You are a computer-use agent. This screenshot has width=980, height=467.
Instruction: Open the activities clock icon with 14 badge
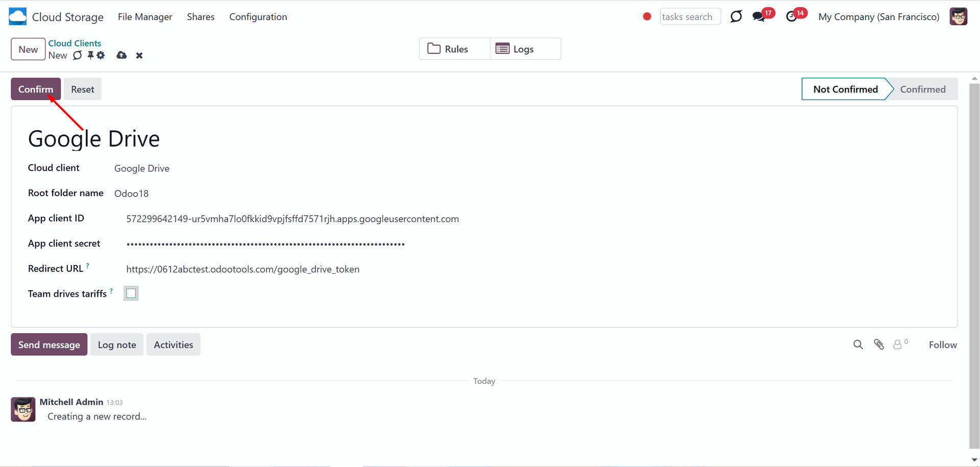pos(791,16)
